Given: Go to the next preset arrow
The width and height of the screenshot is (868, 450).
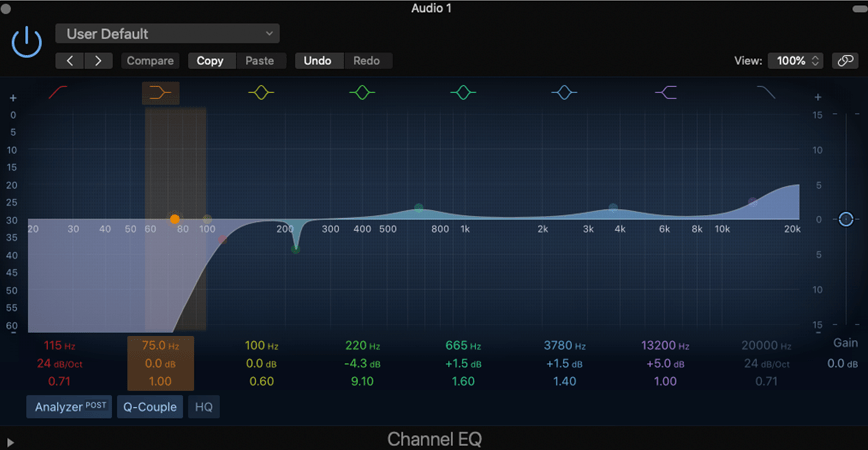Looking at the screenshot, I should [x=99, y=61].
